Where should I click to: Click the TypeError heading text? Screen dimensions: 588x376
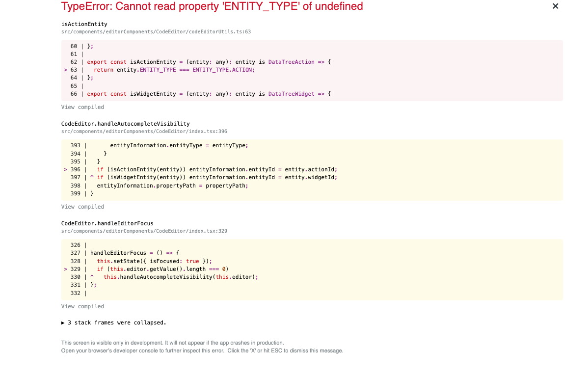212,6
